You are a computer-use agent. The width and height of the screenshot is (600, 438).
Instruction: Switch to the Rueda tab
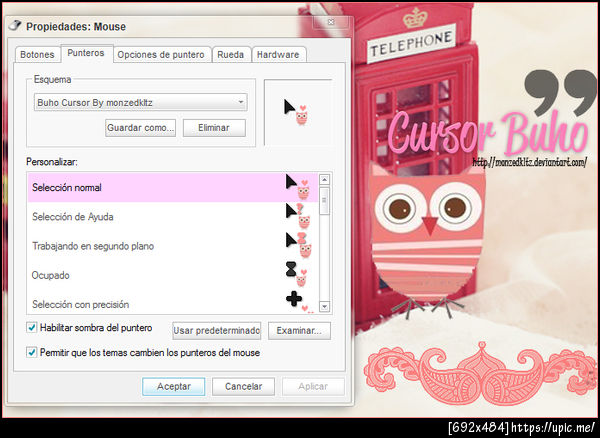click(x=230, y=55)
